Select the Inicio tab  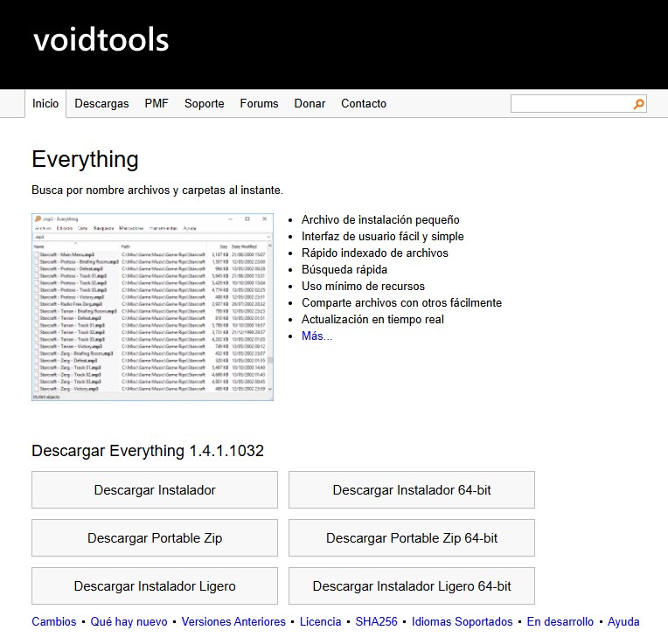tap(45, 103)
